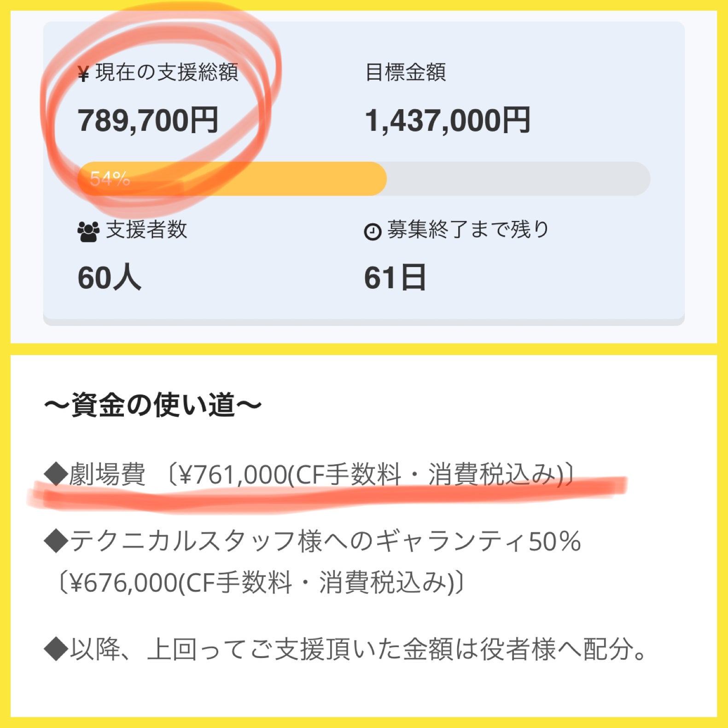Viewport: 728px width, 728px height.
Task: Click the 60人 supporter count
Action: point(109,278)
